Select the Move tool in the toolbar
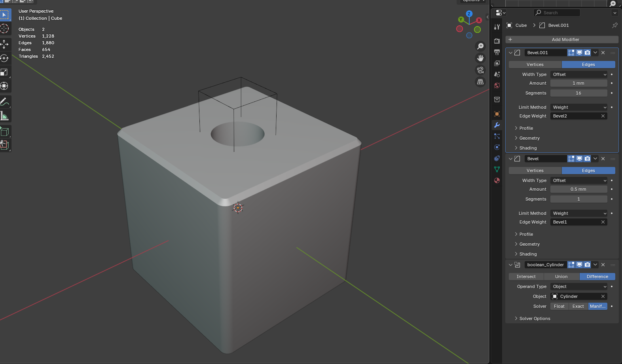This screenshot has width=622, height=364. 4,44
